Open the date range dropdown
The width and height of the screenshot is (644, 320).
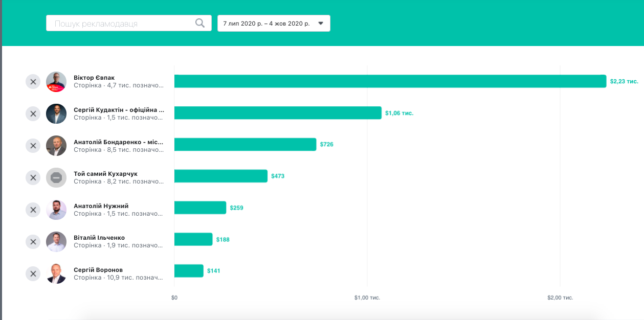pyautogui.click(x=274, y=24)
